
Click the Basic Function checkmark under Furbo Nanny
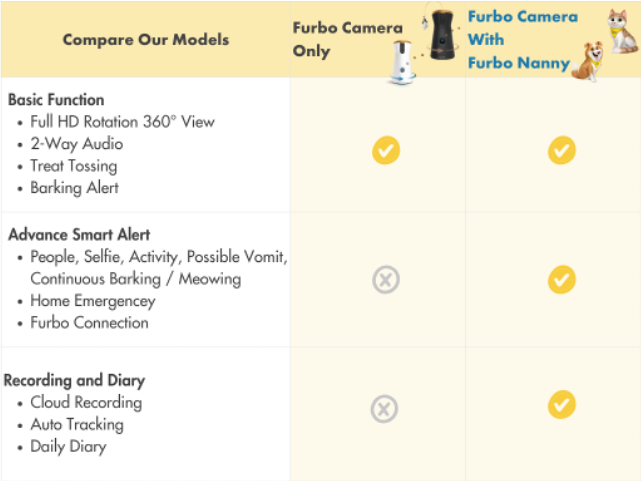point(562,151)
